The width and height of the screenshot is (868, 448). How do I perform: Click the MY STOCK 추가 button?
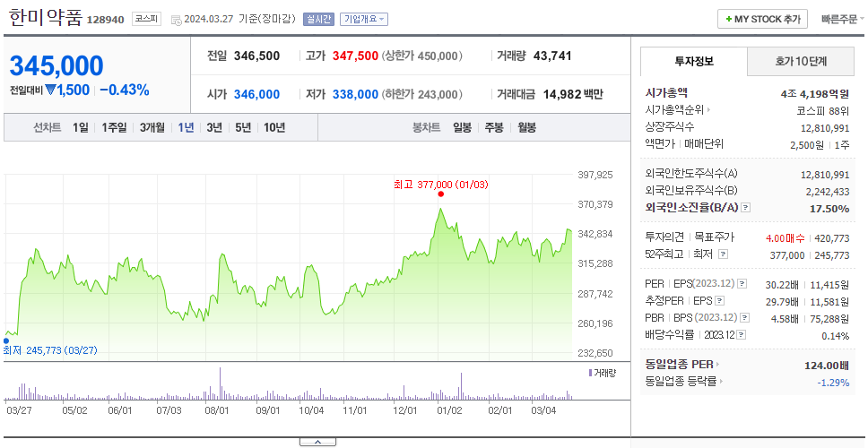click(x=762, y=19)
